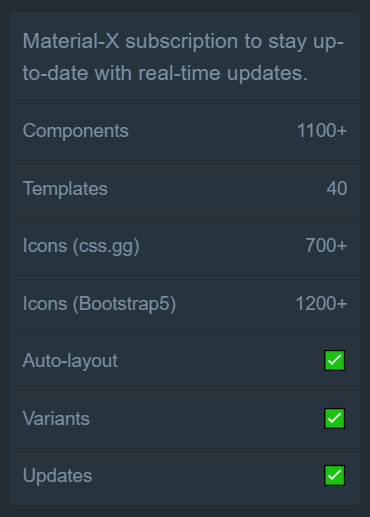Toggle the Auto-layout green checkbox
This screenshot has height=517, width=370.
click(334, 360)
